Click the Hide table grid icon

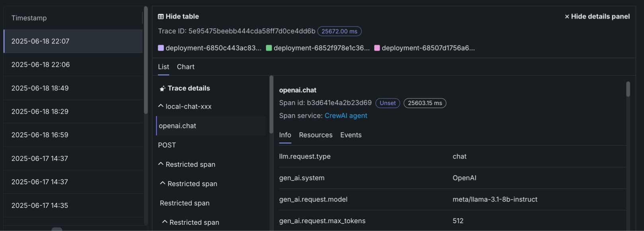161,17
